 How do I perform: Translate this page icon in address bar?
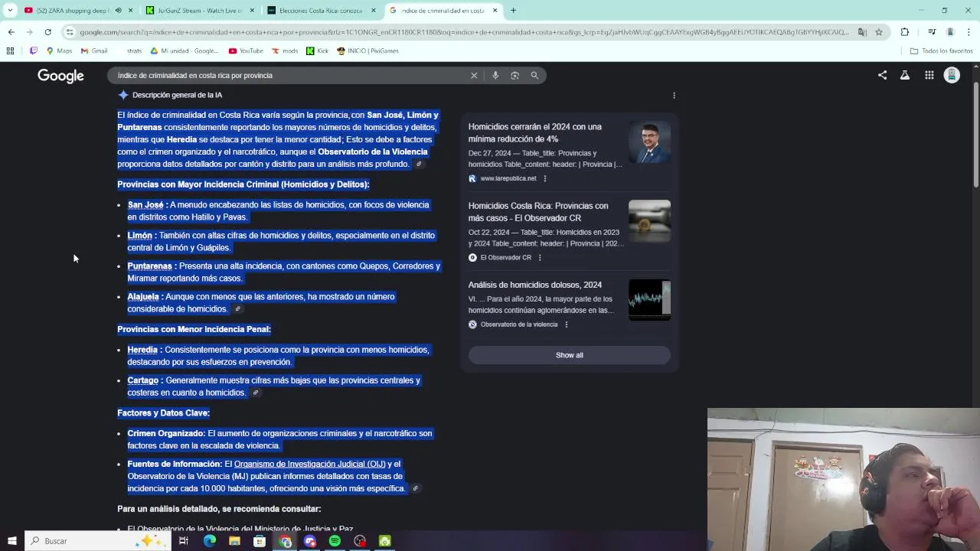pyautogui.click(x=862, y=32)
